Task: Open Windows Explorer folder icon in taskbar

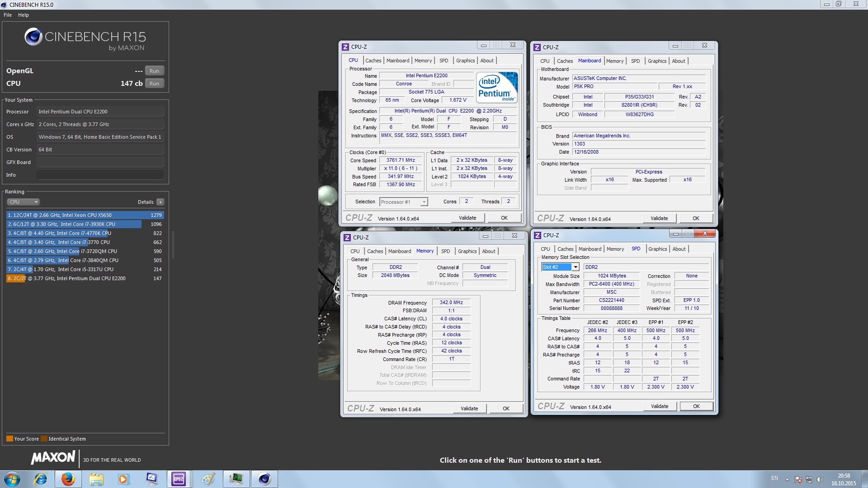Action: pos(96,479)
